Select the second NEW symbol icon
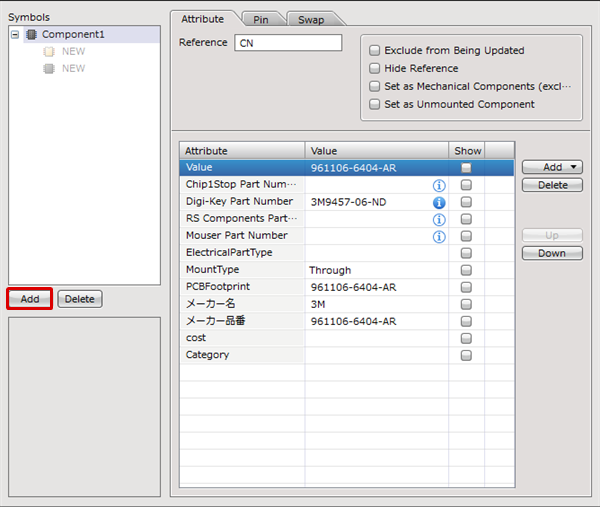This screenshot has height=507, width=600. (48, 69)
